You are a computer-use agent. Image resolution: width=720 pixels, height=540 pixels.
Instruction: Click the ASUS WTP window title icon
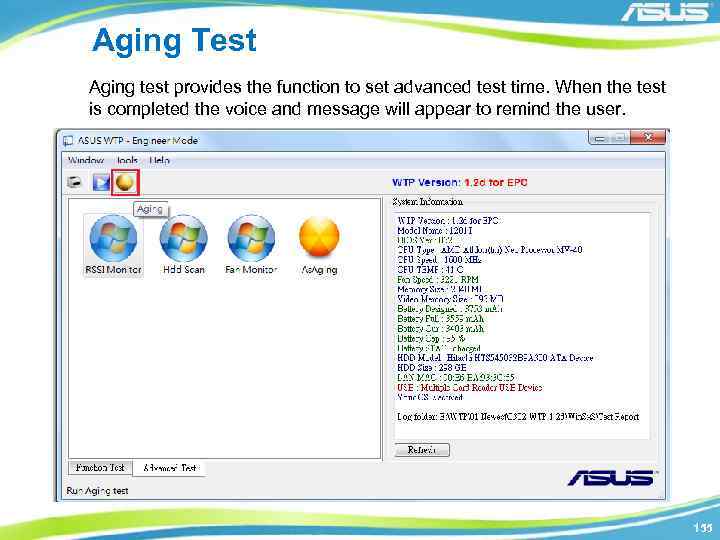point(68,141)
